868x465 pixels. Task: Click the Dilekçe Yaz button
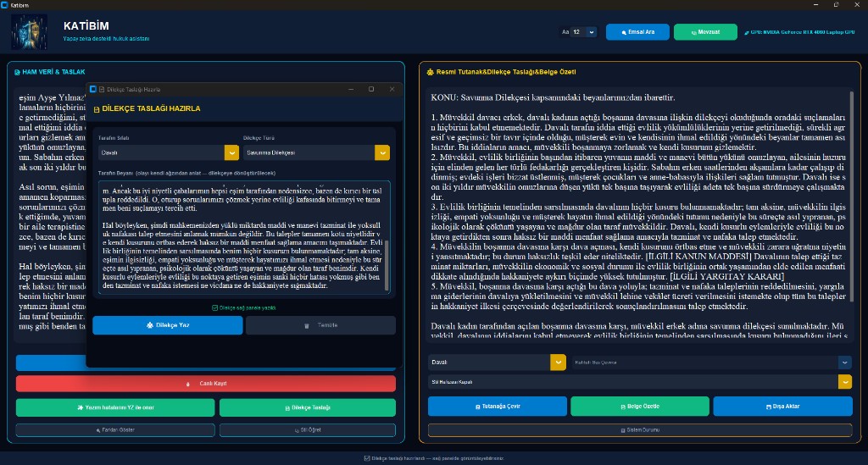point(168,325)
